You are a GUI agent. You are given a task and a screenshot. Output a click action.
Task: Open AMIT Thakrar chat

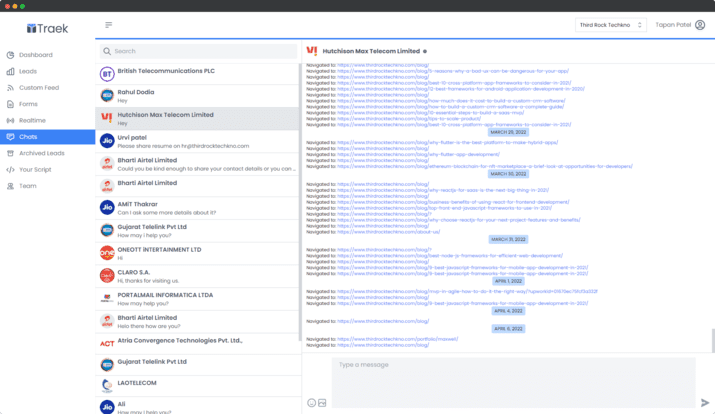coord(197,208)
